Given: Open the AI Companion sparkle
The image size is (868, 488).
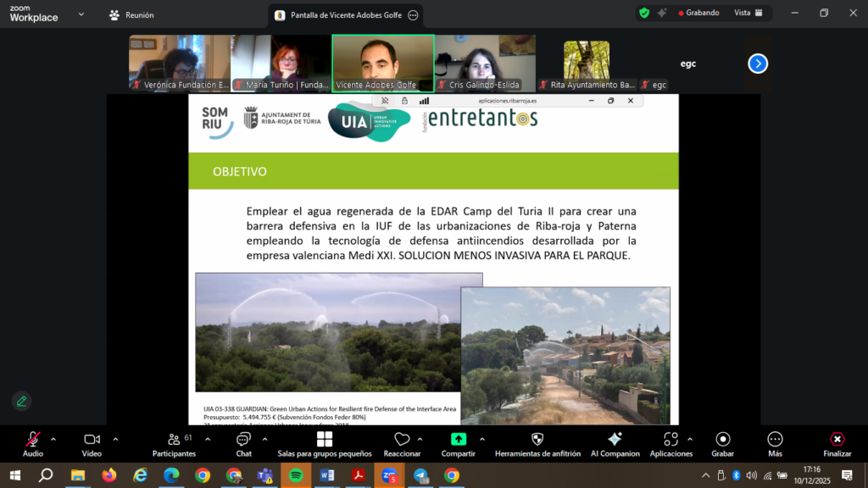Looking at the screenshot, I should (615, 444).
